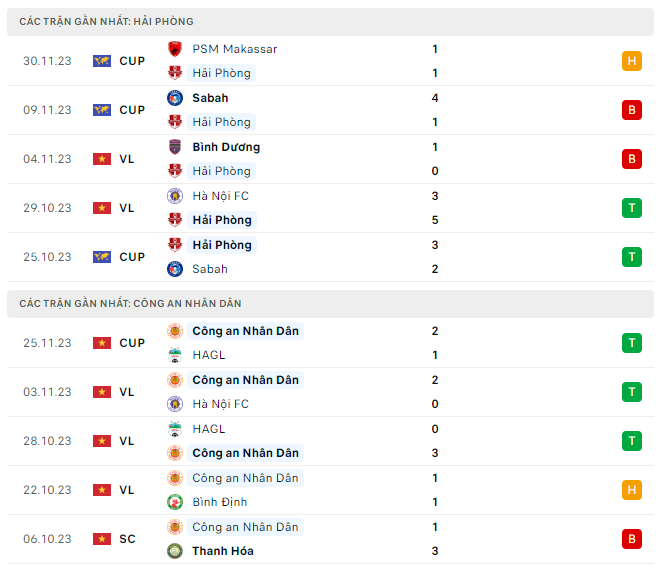Click the orange H badge for PSM Makassar match

(631, 61)
